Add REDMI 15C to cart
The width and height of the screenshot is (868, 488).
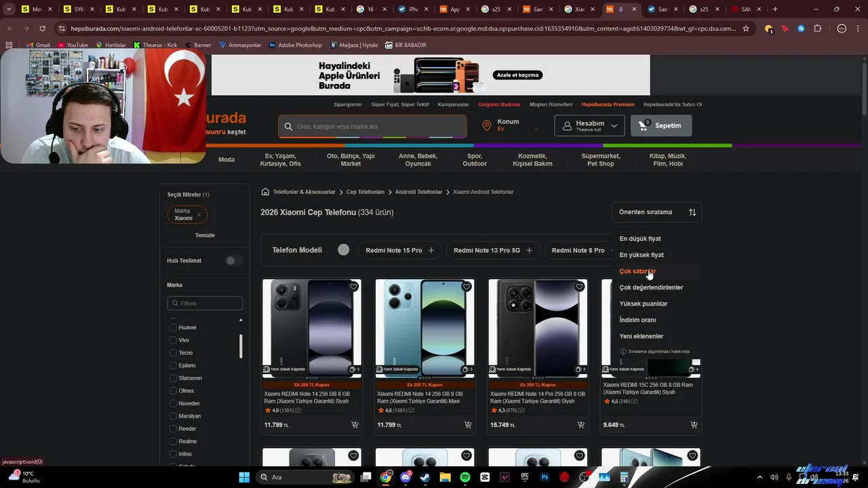pyautogui.click(x=694, y=425)
